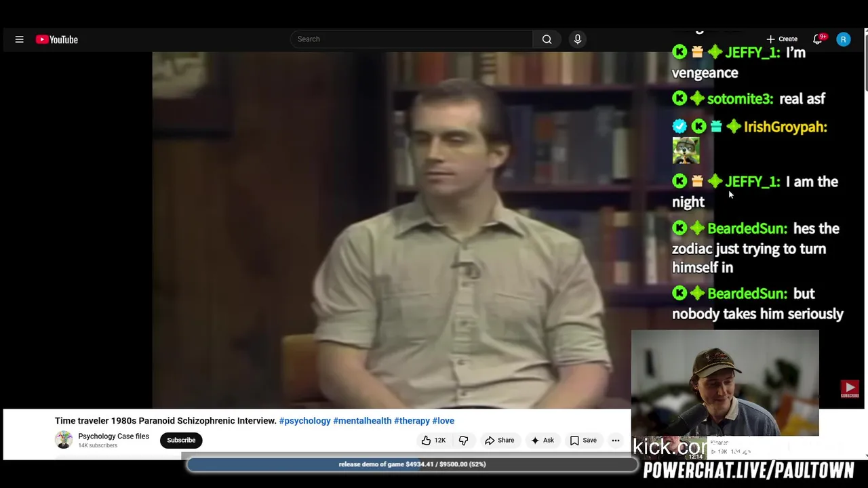Viewport: 868px width, 488px height.
Task: Click the red subscribe overlay icon
Action: pyautogui.click(x=850, y=388)
